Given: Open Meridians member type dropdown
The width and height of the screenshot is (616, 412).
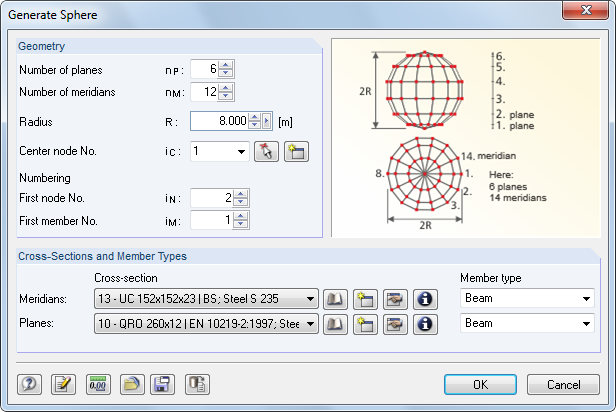Looking at the screenshot, I should pos(586,299).
